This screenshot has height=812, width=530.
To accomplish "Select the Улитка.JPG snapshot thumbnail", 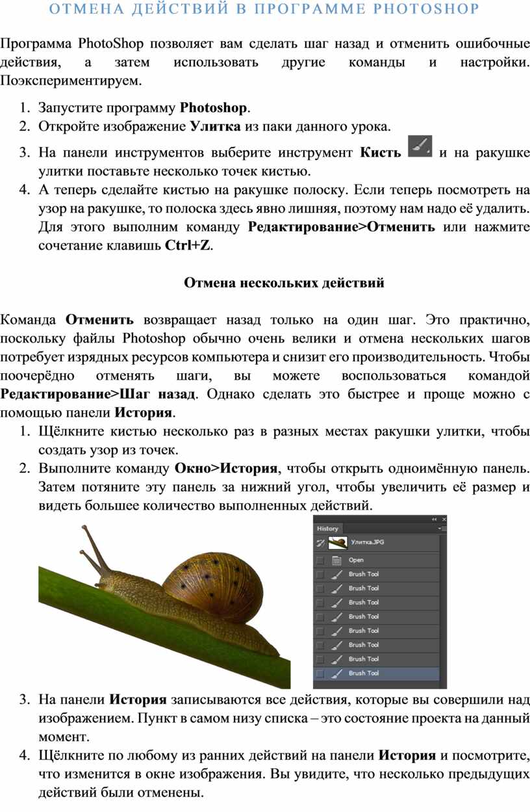I will point(338,543).
